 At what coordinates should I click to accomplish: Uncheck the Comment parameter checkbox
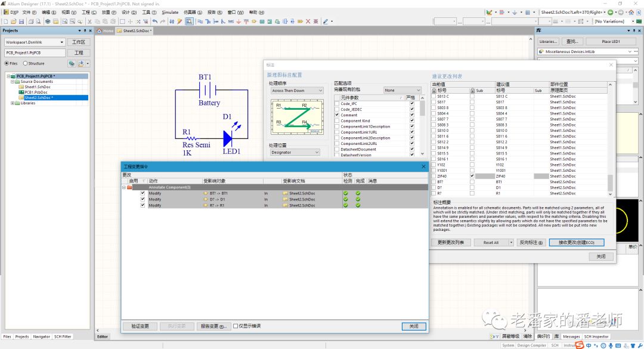tap(337, 115)
